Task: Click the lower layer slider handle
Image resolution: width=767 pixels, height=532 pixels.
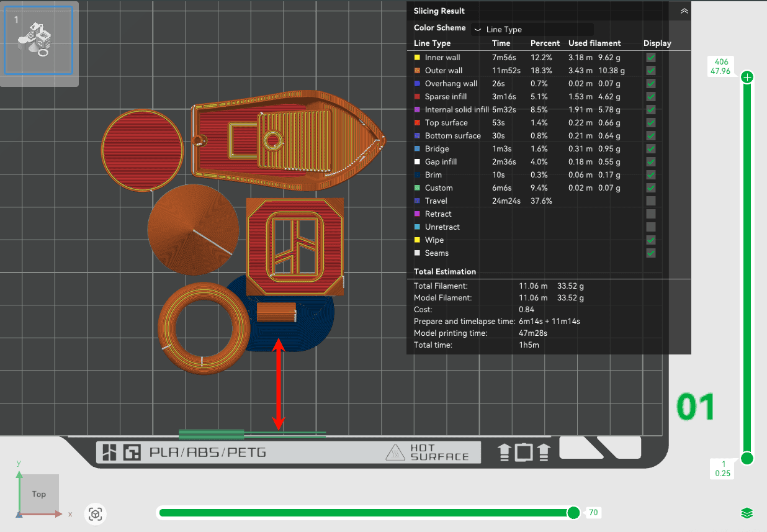Action: click(x=747, y=459)
